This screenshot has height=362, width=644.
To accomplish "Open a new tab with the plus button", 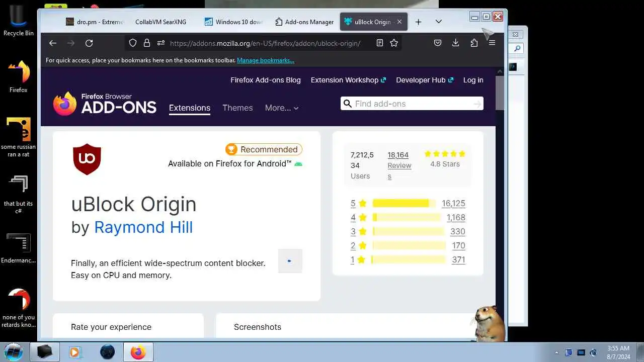I will pos(418,22).
